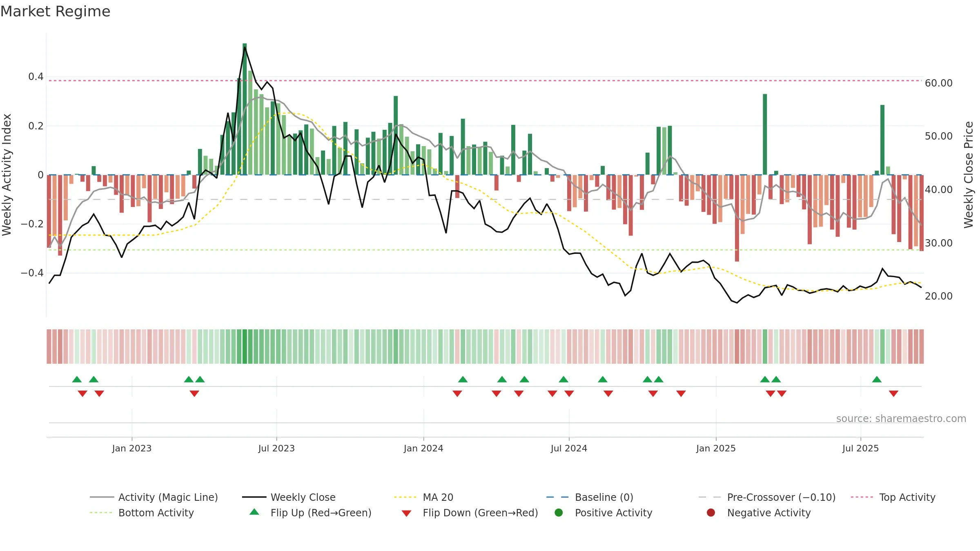This screenshot has height=551, width=980.
Task: Toggle the Weekly Close legend entry
Action: point(289,497)
